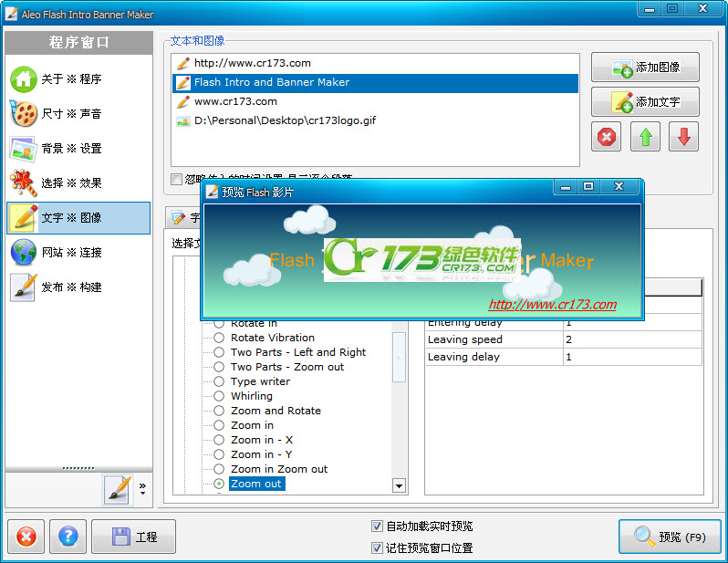Viewport: 728px width, 563px height.
Task: Click 程序窗口 sidebar header
Action: pos(78,43)
